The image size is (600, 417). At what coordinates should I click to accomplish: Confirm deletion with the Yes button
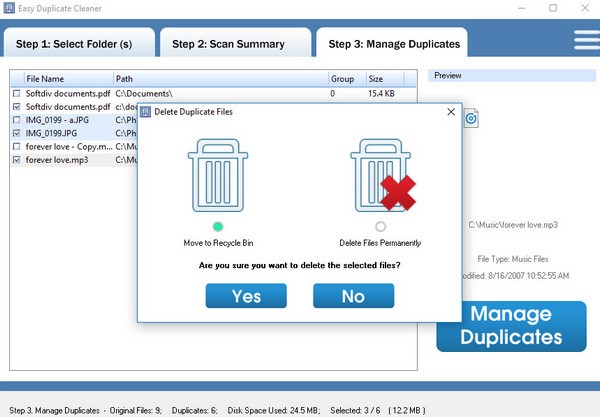click(246, 296)
